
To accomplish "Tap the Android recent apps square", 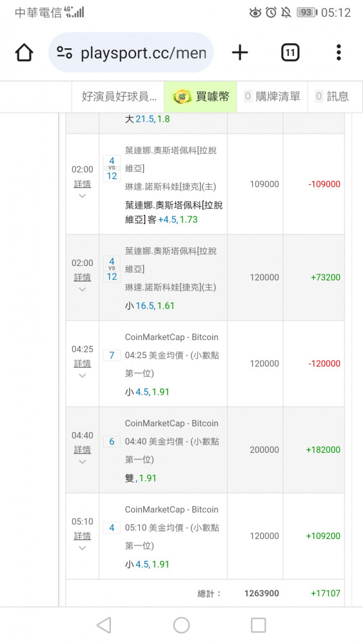I will tap(258, 625).
